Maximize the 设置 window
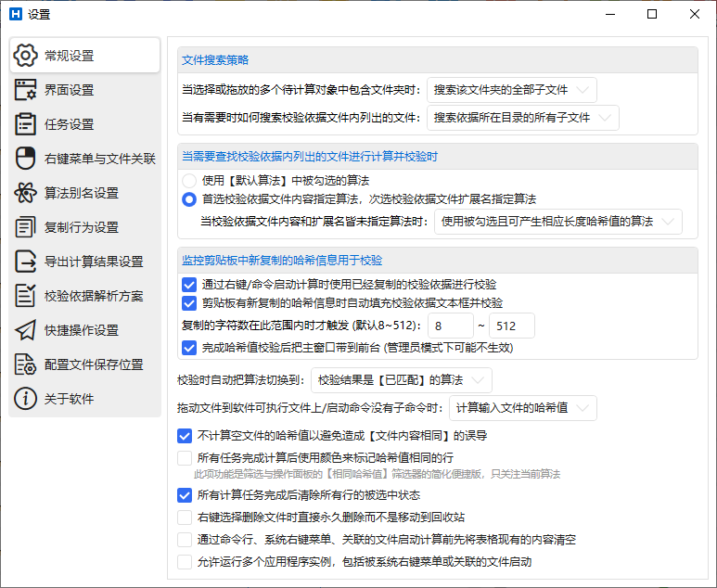717x588 pixels. (x=652, y=14)
